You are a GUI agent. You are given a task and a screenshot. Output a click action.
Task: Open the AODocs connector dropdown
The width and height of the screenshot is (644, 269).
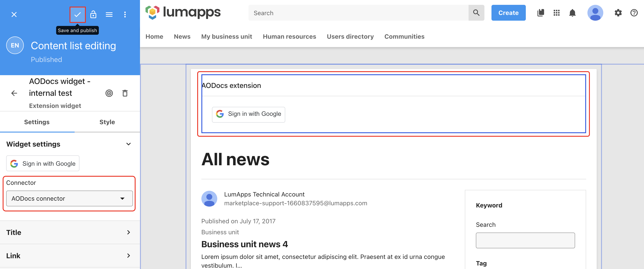70,199
